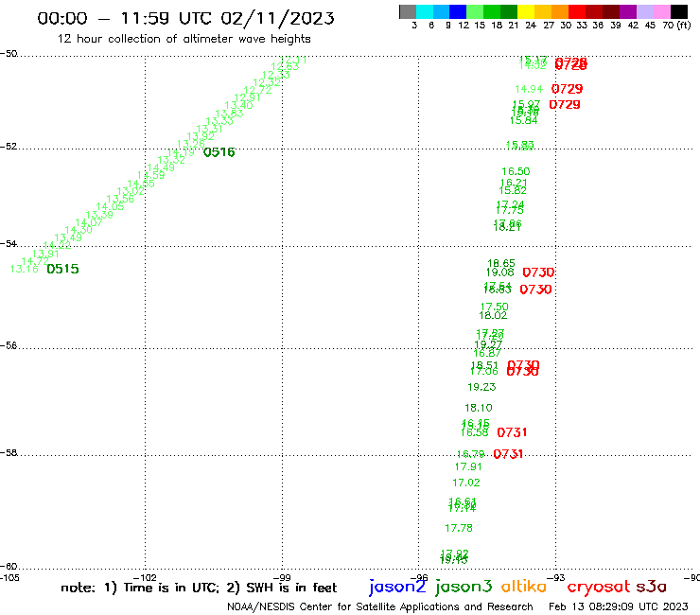700x615 pixels.
Task: Click the date range title at top
Action: point(185,18)
